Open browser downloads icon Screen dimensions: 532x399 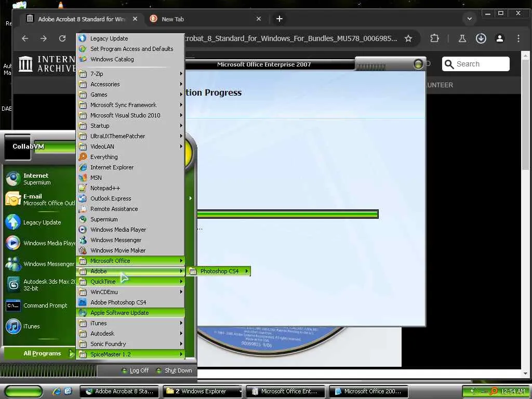pos(481,38)
